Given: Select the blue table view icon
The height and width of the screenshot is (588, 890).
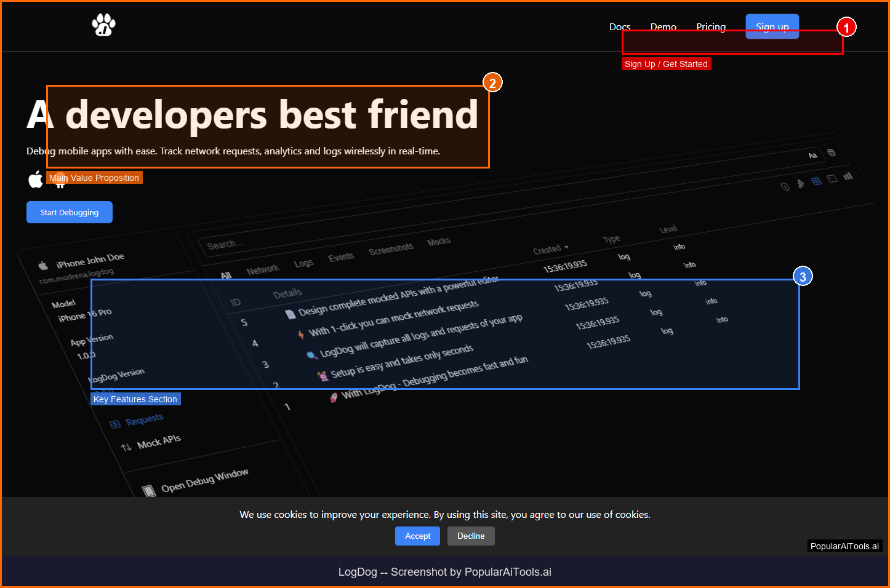Looking at the screenshot, I should tap(816, 181).
